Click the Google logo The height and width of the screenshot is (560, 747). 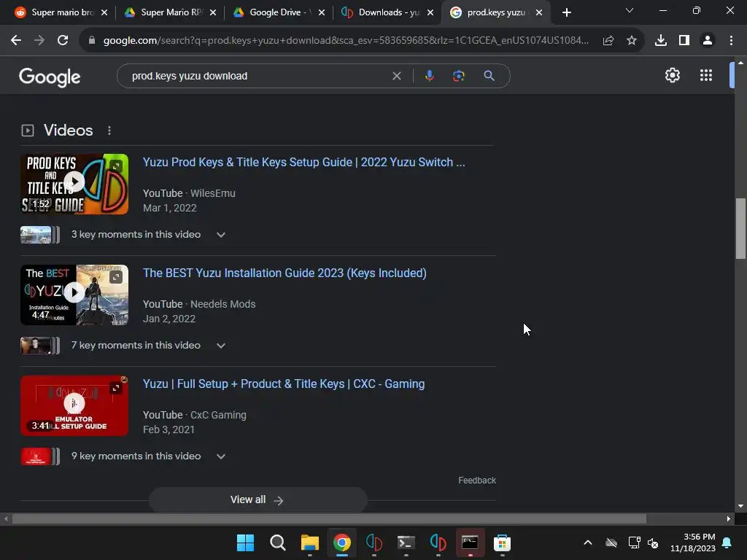point(50,77)
